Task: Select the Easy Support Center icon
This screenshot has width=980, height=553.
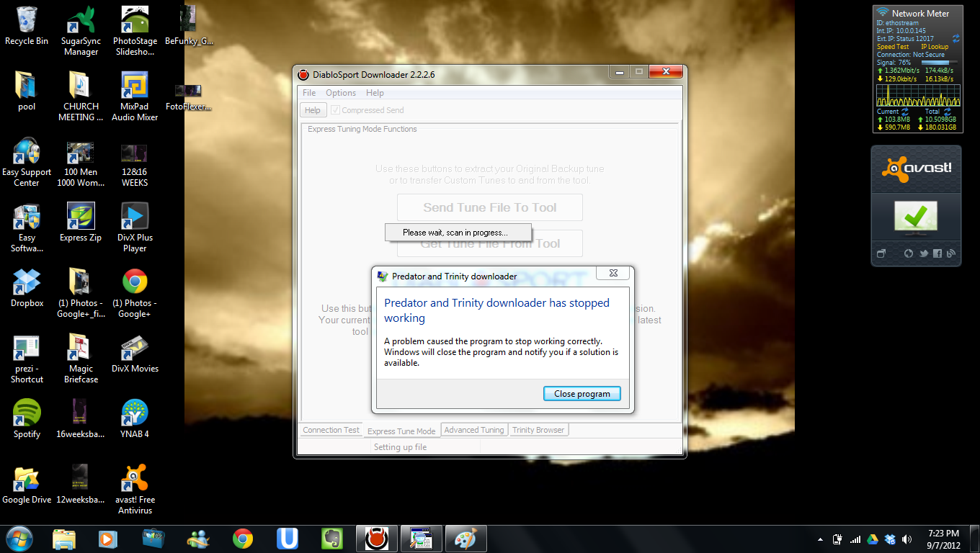Action: pyautogui.click(x=27, y=162)
